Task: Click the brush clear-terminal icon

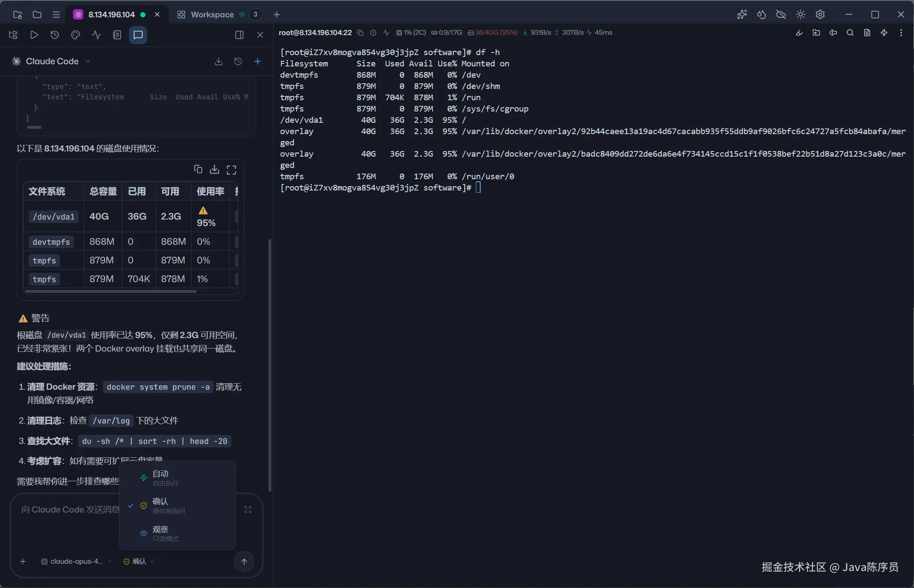Action: click(799, 33)
